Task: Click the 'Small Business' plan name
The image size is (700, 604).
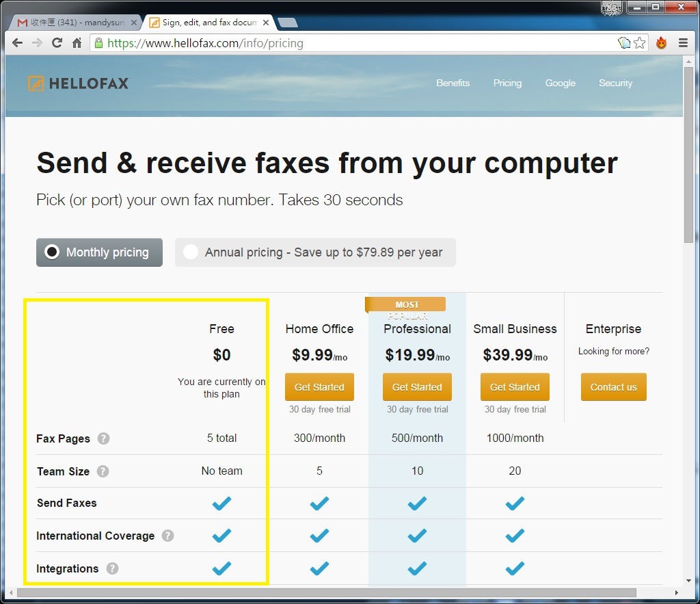Action: click(x=515, y=329)
